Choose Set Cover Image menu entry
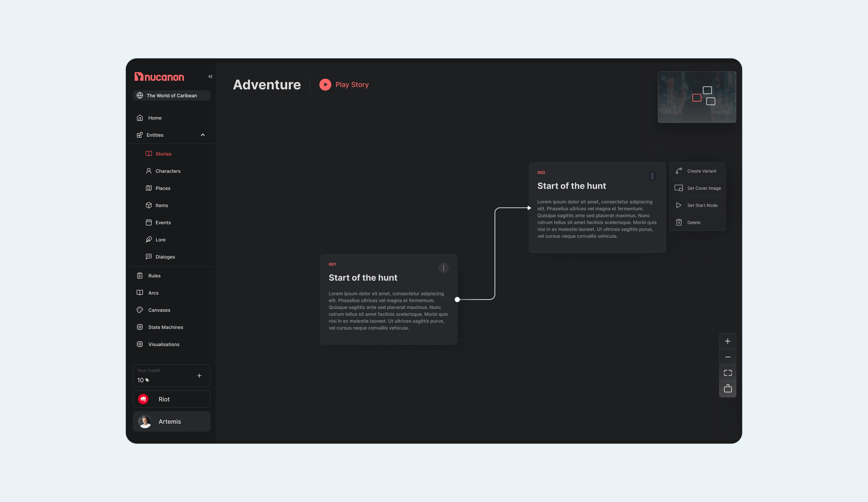Viewport: 868px width, 502px height. tap(698, 188)
